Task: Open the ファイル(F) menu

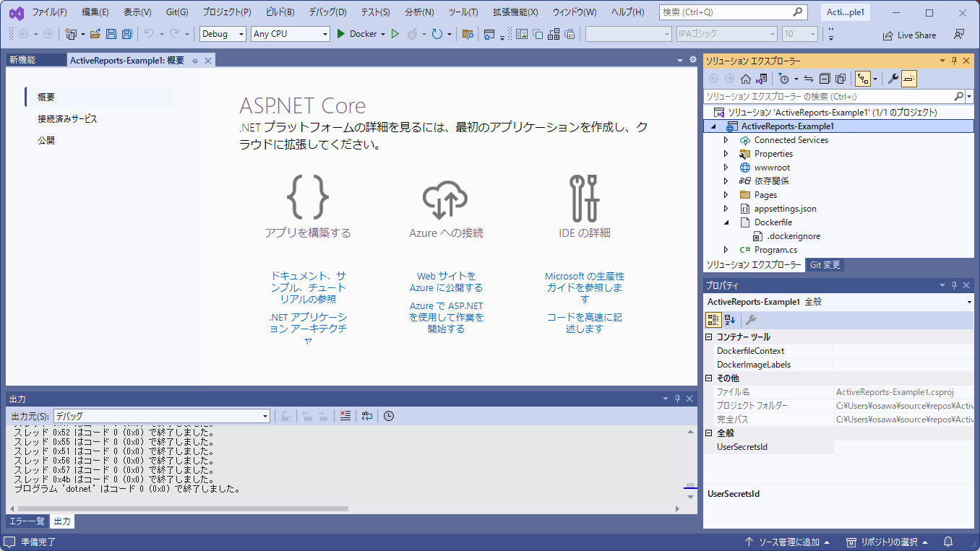Action: pos(49,12)
